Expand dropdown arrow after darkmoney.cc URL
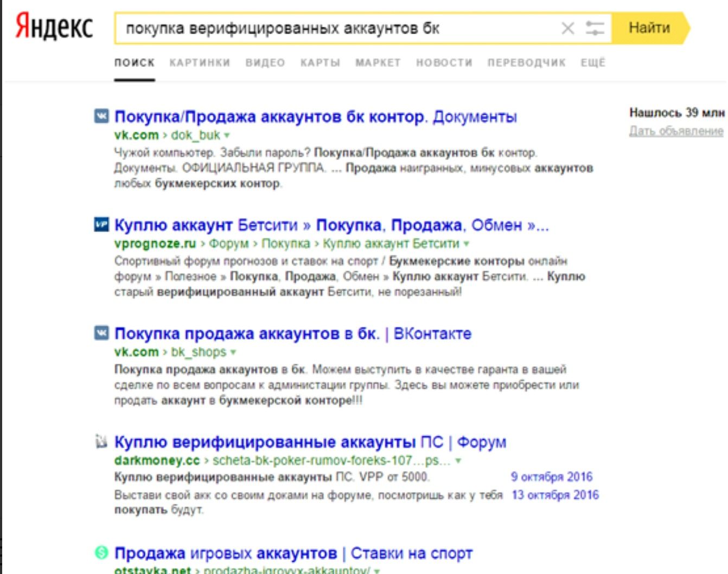Image resolution: width=728 pixels, height=574 pixels. coord(458,461)
